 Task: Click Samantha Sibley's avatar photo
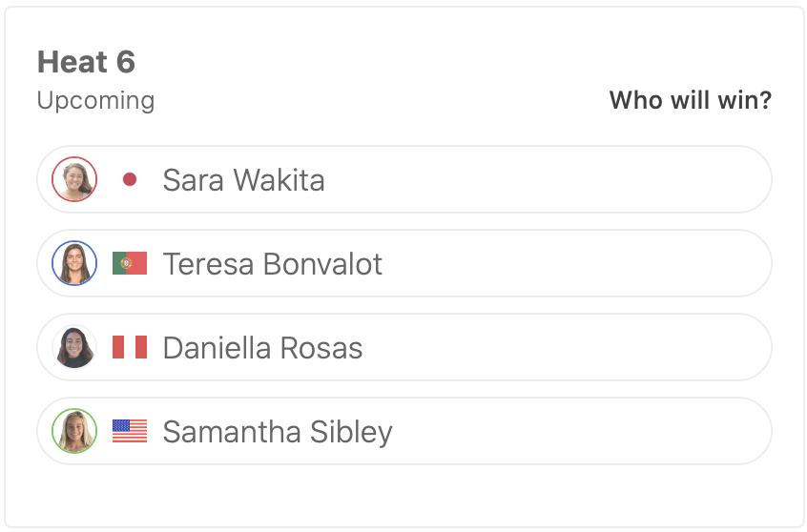point(74,431)
